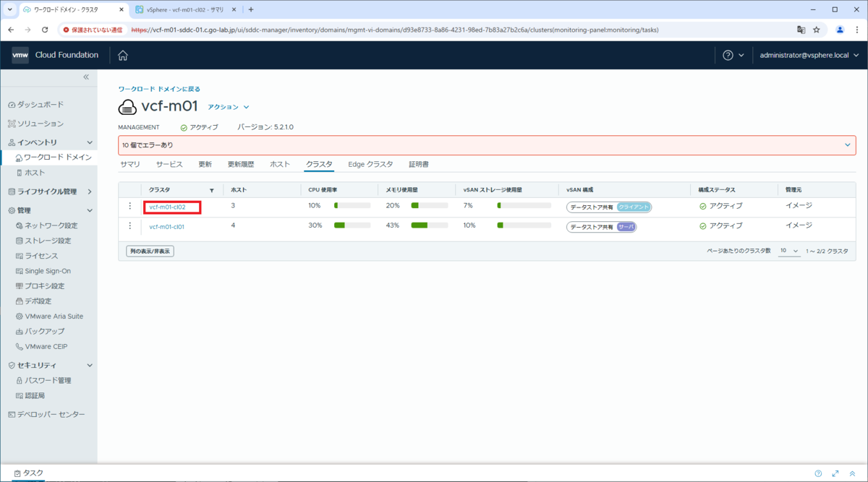The width and height of the screenshot is (868, 482).
Task: Open row actions menu for vcf-m01-cl02
Action: (x=130, y=206)
